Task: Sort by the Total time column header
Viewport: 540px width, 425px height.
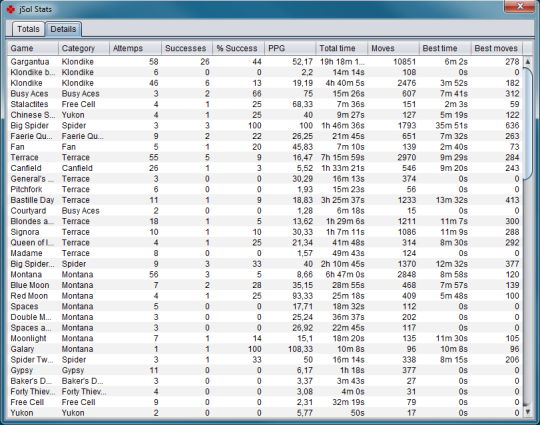Action: click(x=342, y=48)
